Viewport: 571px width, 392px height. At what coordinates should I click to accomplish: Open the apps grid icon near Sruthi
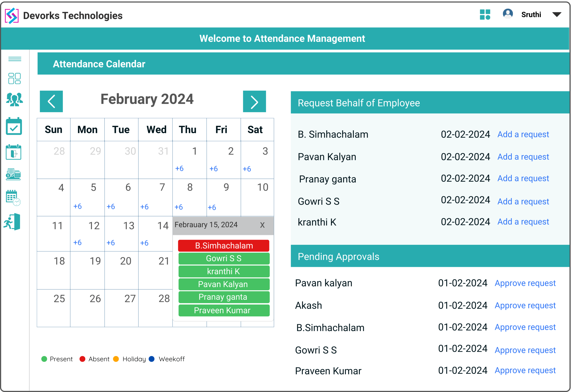[485, 15]
